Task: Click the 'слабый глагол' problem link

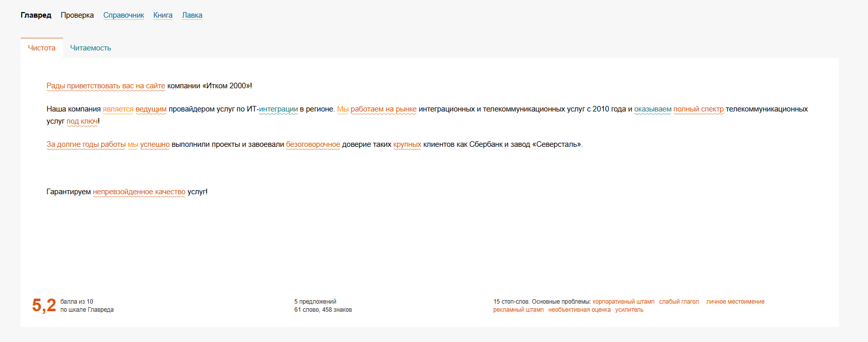Action: (x=678, y=302)
